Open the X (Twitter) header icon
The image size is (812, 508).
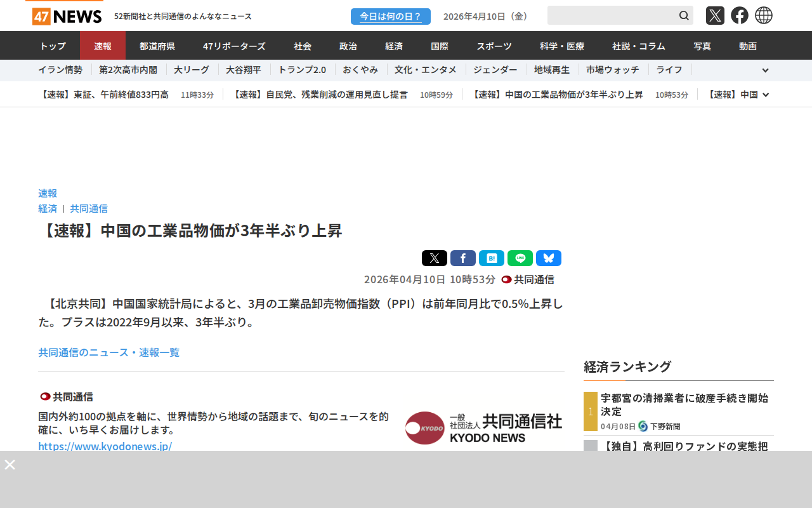(715, 15)
